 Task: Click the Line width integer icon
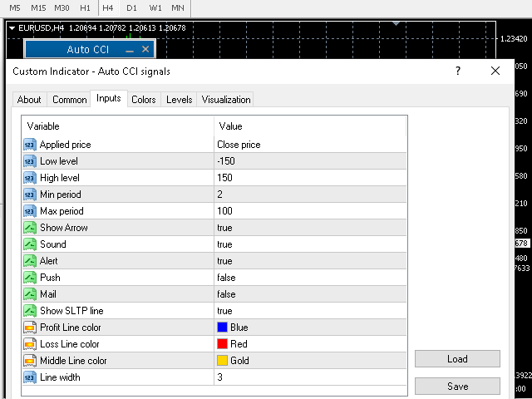[x=29, y=377]
